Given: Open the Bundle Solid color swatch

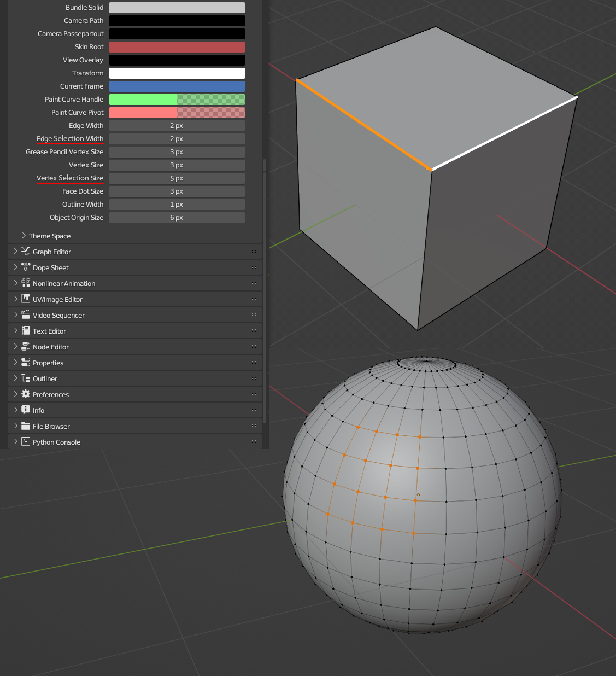Looking at the screenshot, I should point(177,8).
